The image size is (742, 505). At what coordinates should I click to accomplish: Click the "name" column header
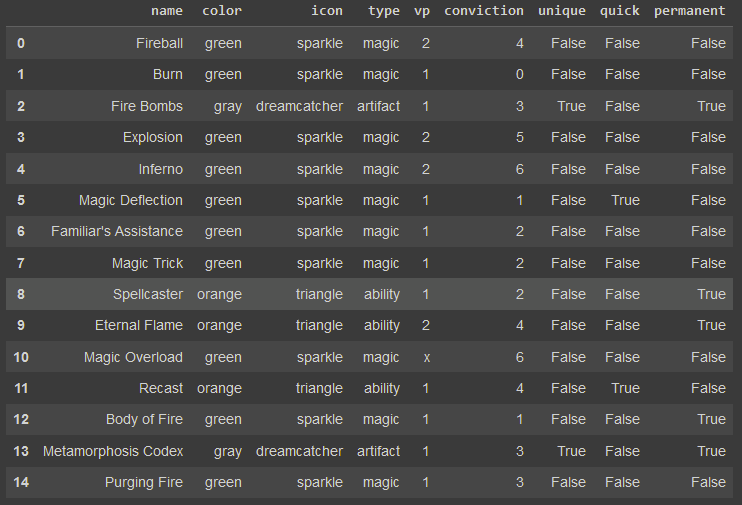166,11
